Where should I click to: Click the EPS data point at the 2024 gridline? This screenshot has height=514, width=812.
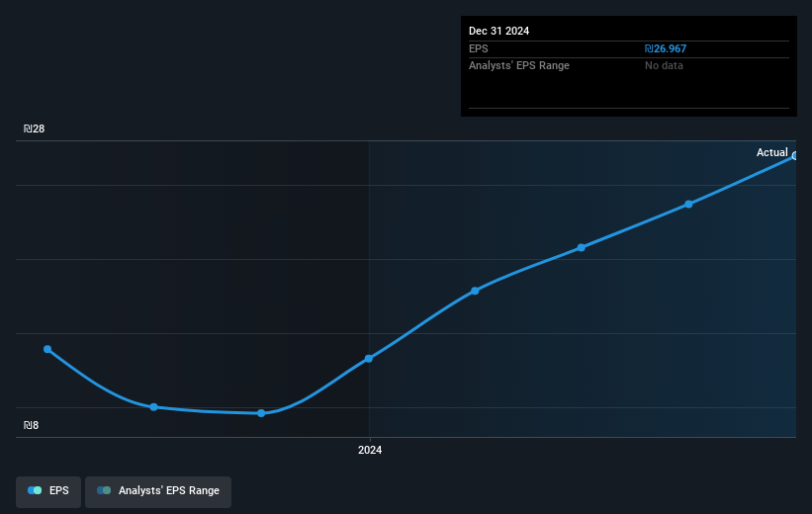click(x=369, y=358)
